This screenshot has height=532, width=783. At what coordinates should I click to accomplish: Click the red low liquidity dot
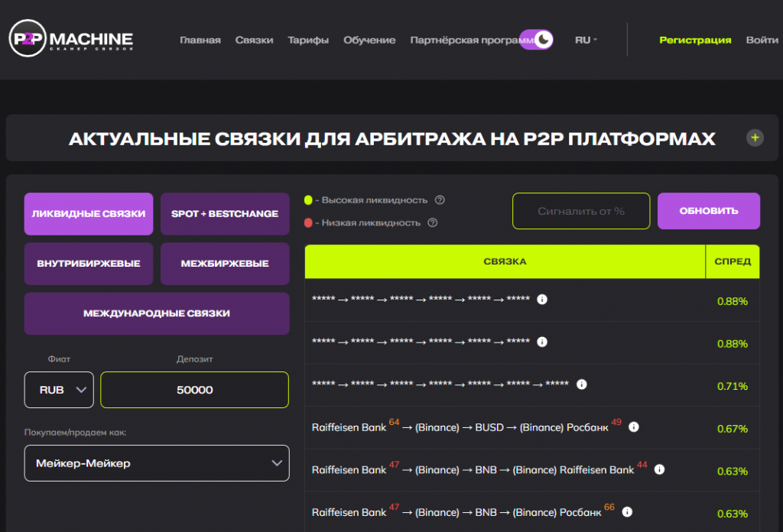click(308, 222)
